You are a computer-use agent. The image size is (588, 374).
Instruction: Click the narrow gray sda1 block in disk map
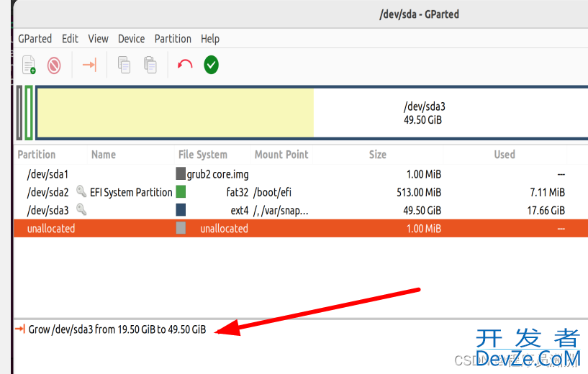[19, 113]
